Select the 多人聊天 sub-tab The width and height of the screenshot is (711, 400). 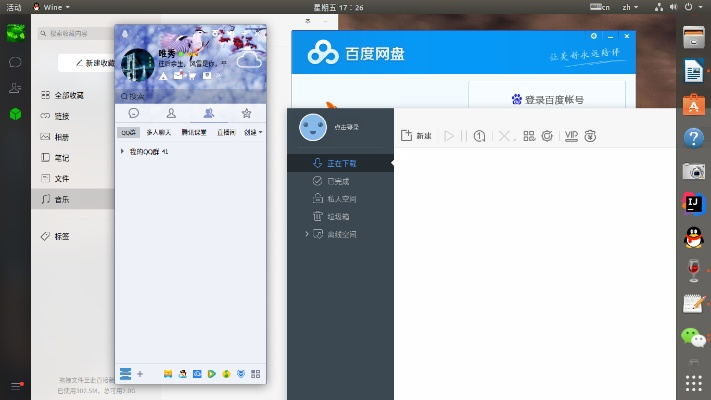coord(159,132)
